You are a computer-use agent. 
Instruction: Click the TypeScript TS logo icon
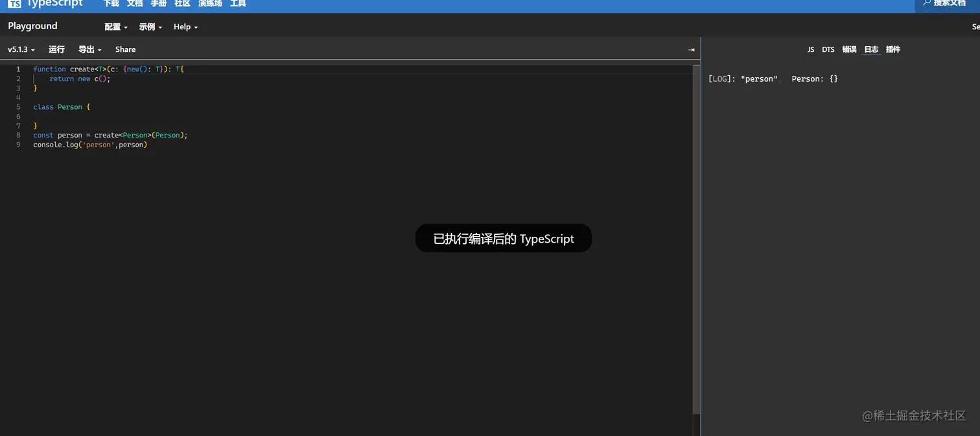[14, 4]
